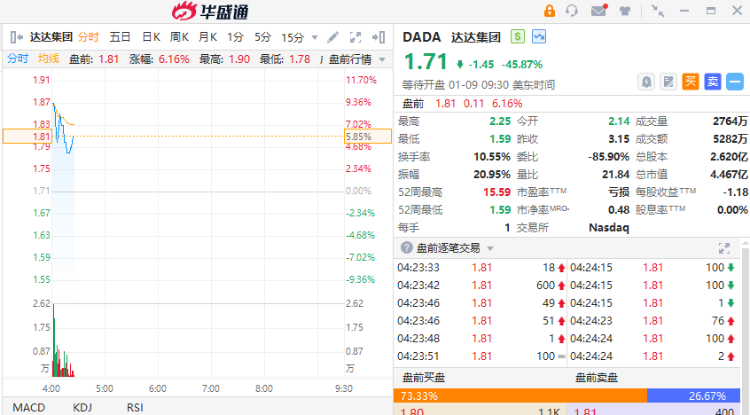Click the 华盛通 logo

coord(210,11)
